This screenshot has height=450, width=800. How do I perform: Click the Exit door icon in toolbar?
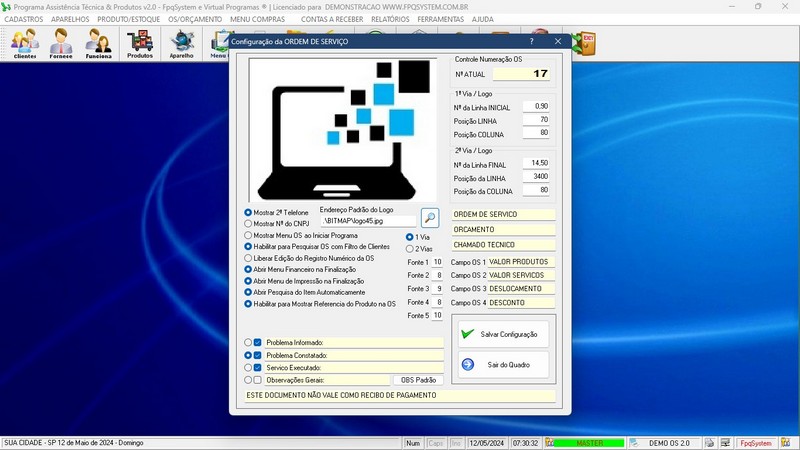[585, 44]
